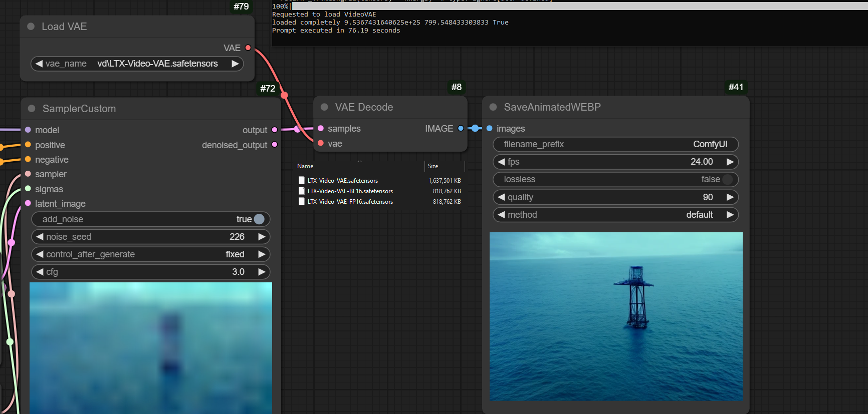This screenshot has height=414, width=868.
Task: Toggle the add_noise switch
Action: click(x=259, y=219)
